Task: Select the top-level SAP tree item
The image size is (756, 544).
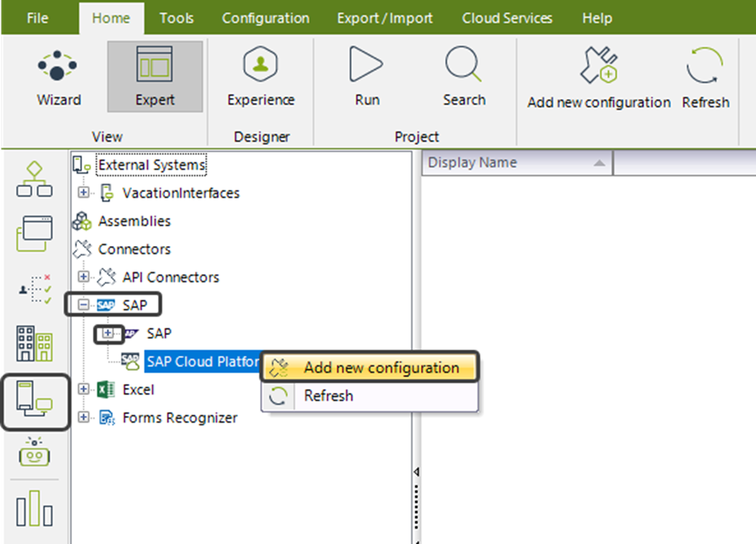Action: (135, 305)
